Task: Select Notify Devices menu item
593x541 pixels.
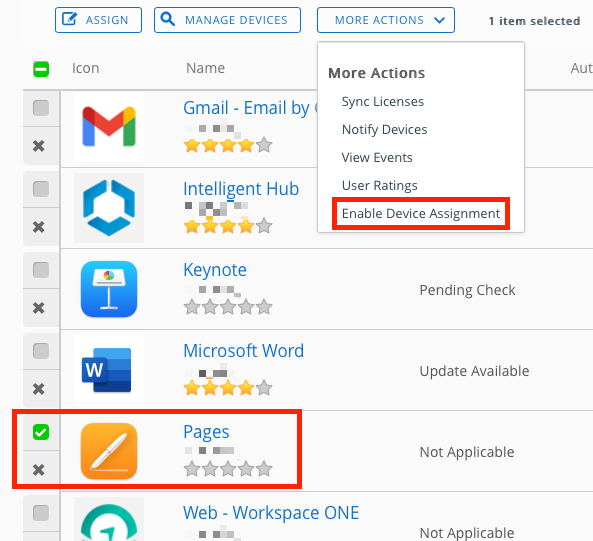Action: point(385,129)
